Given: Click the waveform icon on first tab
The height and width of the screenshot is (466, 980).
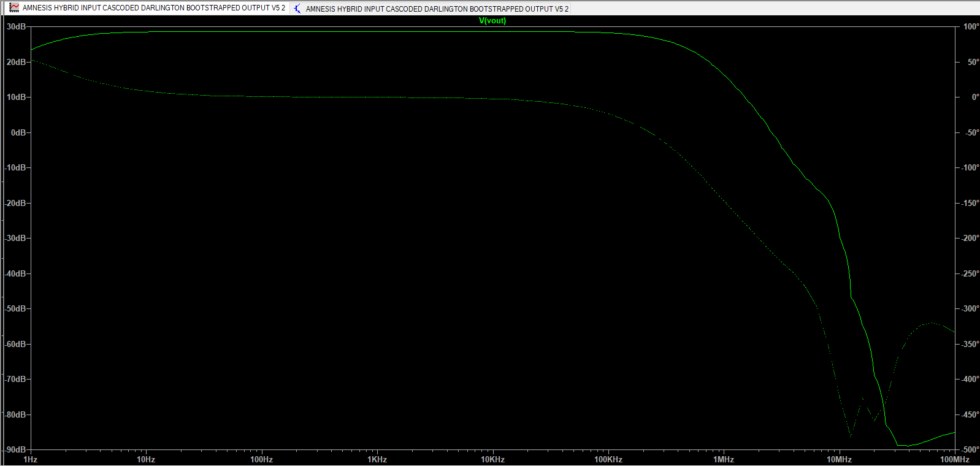Looking at the screenshot, I should [14, 8].
